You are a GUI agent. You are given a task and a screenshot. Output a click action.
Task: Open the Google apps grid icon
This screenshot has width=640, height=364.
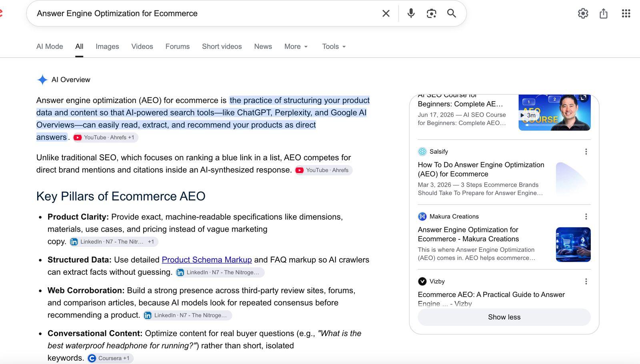(x=626, y=14)
